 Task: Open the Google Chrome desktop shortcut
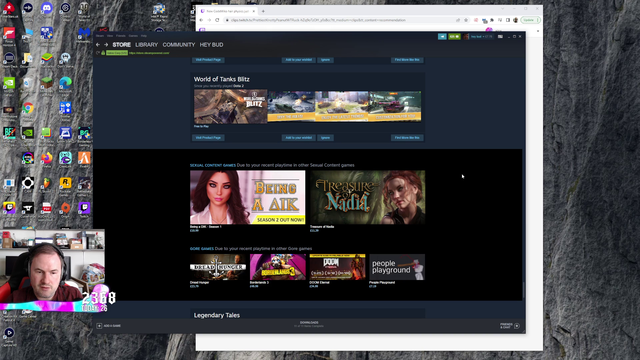click(x=28, y=108)
